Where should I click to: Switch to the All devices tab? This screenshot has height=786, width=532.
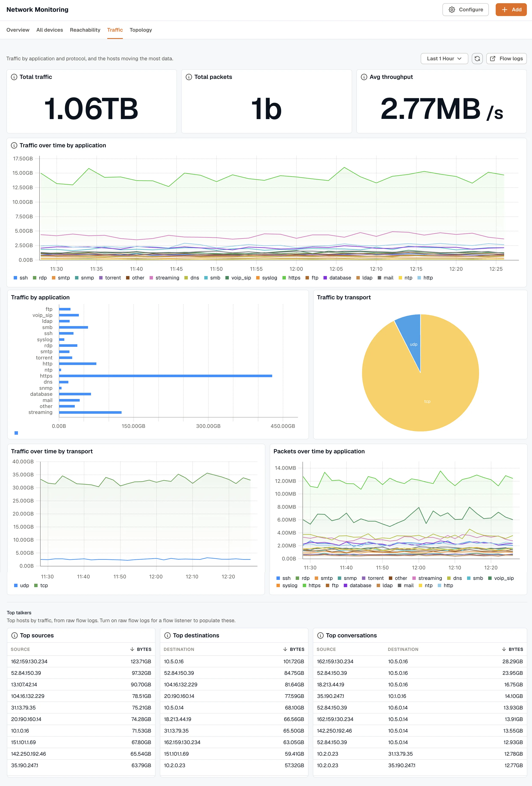point(50,30)
